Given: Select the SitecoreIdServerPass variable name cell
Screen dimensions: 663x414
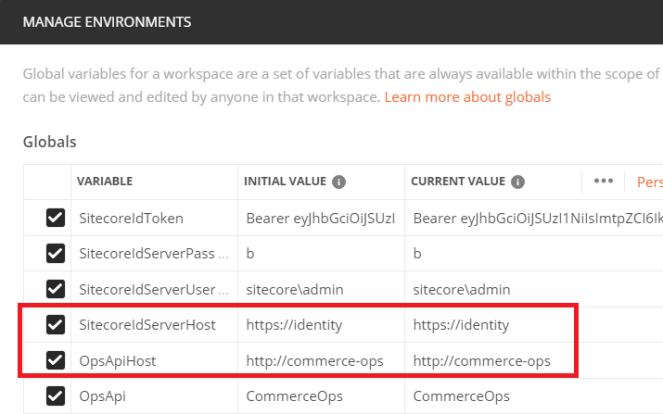Looking at the screenshot, I should coord(154,254).
